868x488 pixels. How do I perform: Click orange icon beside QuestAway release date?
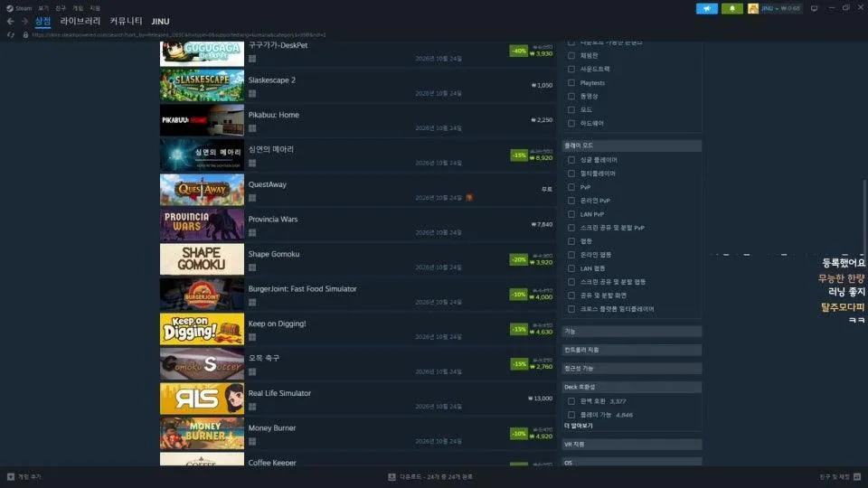(x=469, y=198)
